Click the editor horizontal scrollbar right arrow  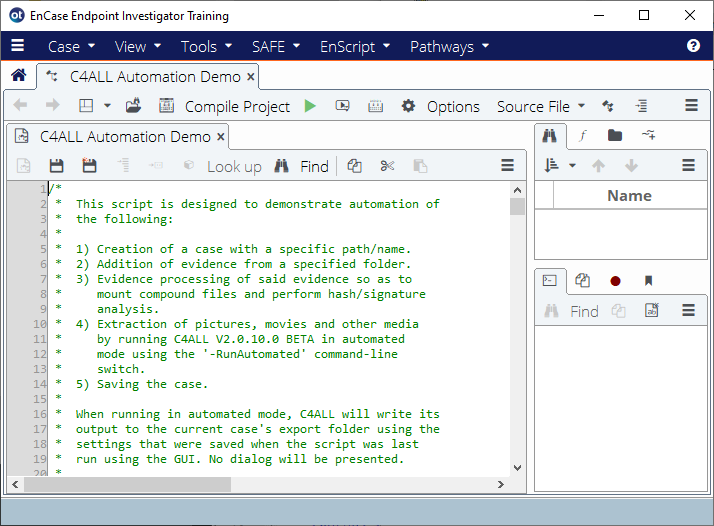[x=501, y=485]
